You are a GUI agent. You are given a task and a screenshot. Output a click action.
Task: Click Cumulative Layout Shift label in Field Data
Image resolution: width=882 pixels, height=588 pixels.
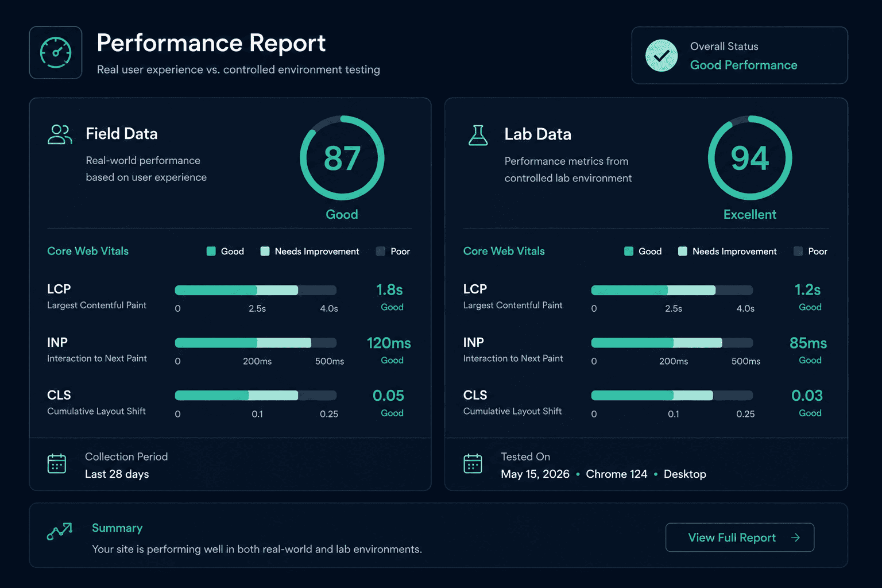pyautogui.click(x=96, y=411)
